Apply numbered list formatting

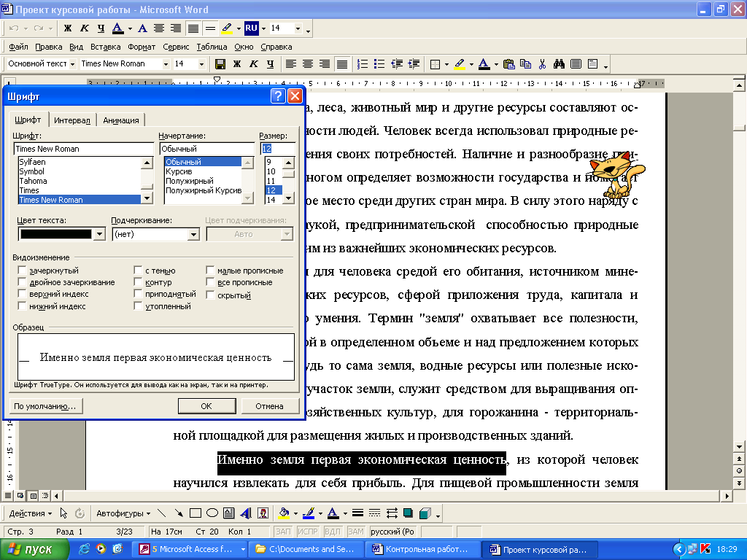coord(363,64)
